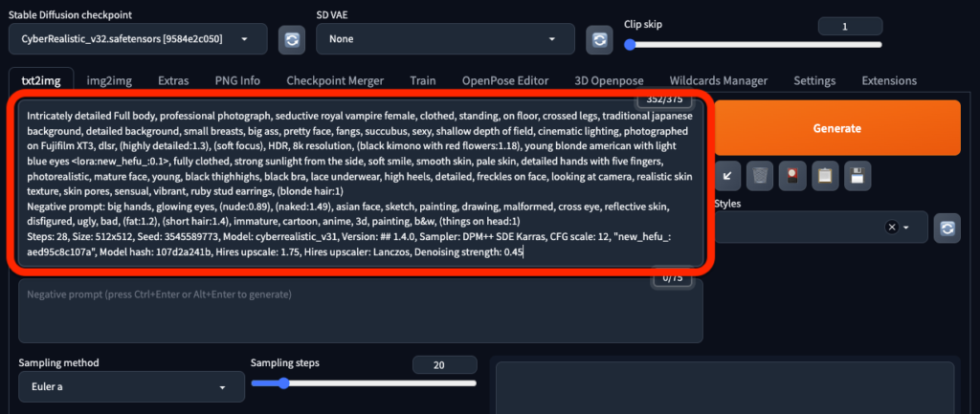
Task: Apply selected styles with the clipboard icon
Action: (825, 177)
